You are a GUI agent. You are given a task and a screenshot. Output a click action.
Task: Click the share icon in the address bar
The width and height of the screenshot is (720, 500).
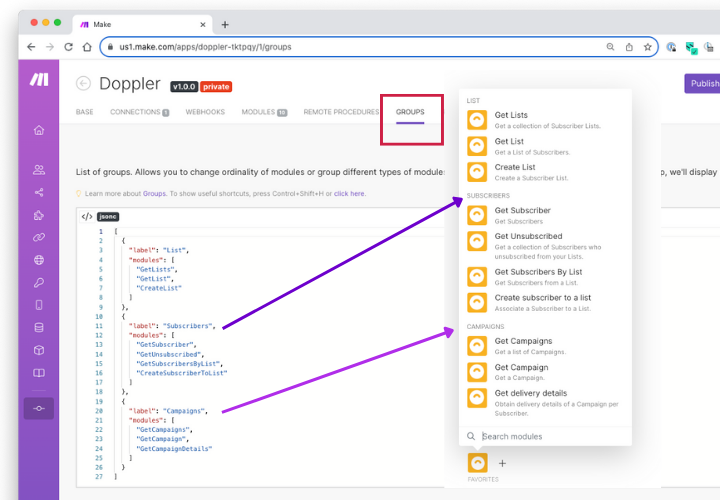tap(629, 47)
